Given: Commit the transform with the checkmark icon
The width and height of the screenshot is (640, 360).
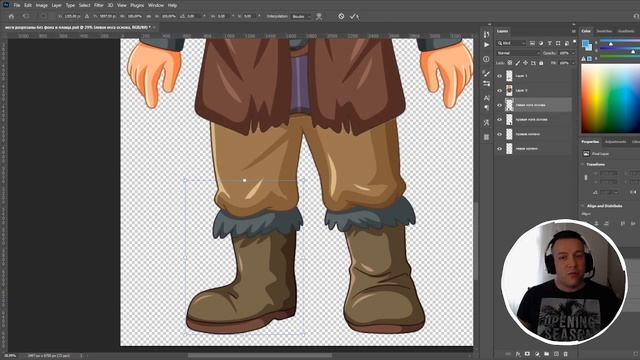Looking at the screenshot, I should 353,16.
